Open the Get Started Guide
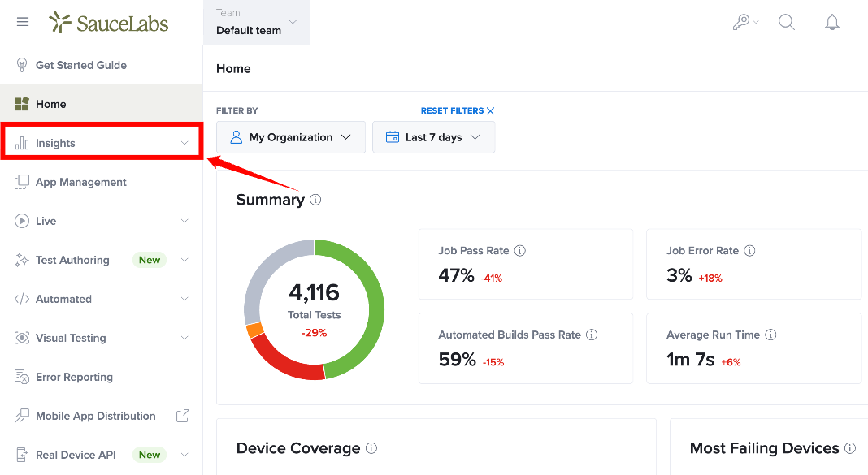Screen dimensions: 868x475 point(102,65)
